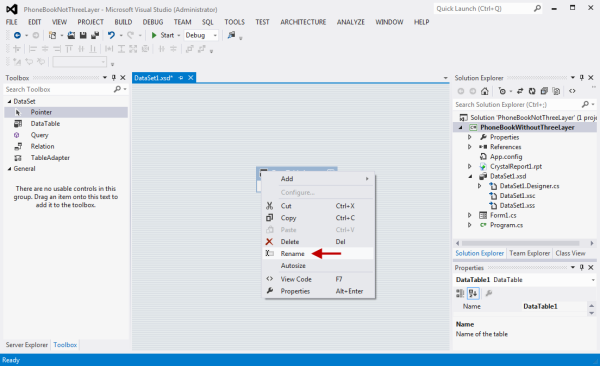
Task: Switch to the Class View tab
Action: pos(570,253)
